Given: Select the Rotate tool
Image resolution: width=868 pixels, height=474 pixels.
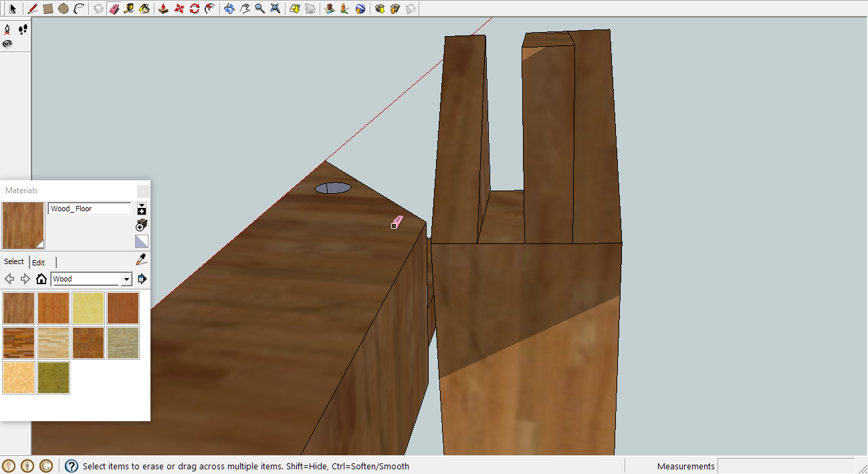Looking at the screenshot, I should click(194, 9).
